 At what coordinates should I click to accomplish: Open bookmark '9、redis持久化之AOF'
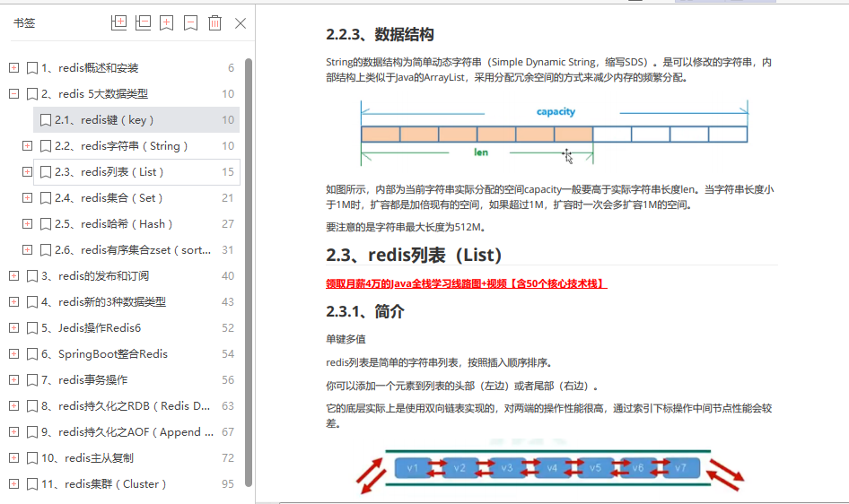point(127,431)
